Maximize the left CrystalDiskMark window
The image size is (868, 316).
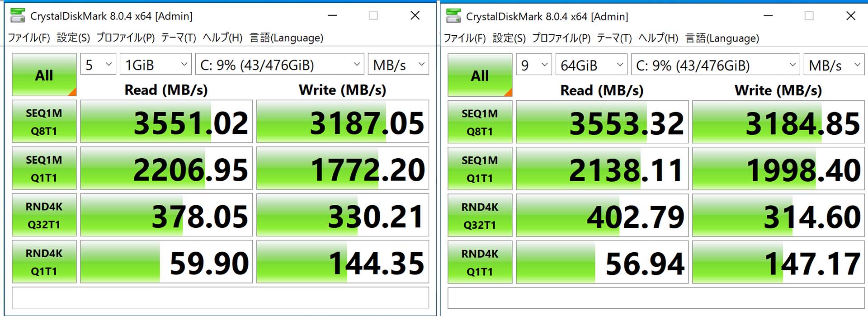click(x=373, y=15)
